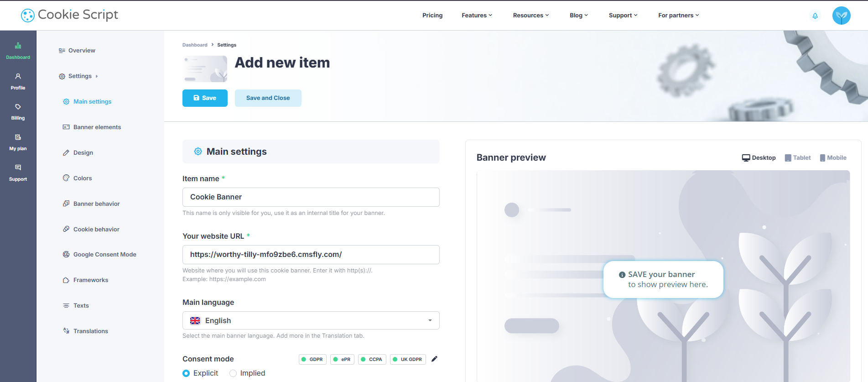The width and height of the screenshot is (868, 382).
Task: Click the Mobile preview icon
Action: click(x=822, y=158)
